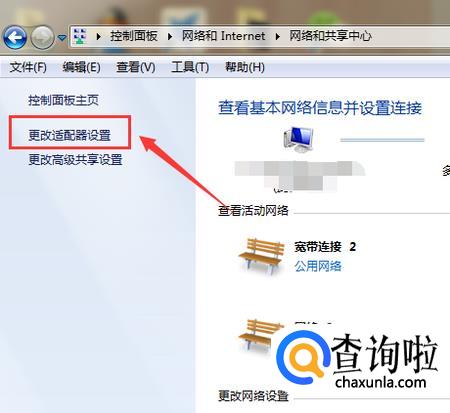
Task: Go to 网络和 Internet breadcrumb
Action: [223, 36]
